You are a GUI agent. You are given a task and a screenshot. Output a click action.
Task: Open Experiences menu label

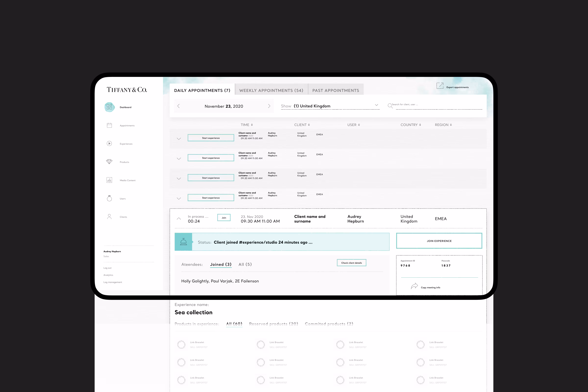pos(126,144)
